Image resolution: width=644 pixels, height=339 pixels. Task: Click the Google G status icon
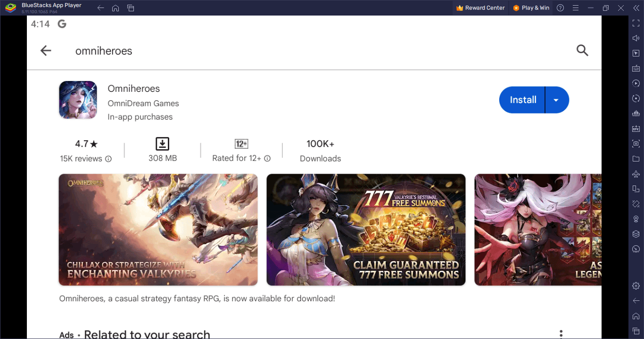click(x=62, y=24)
